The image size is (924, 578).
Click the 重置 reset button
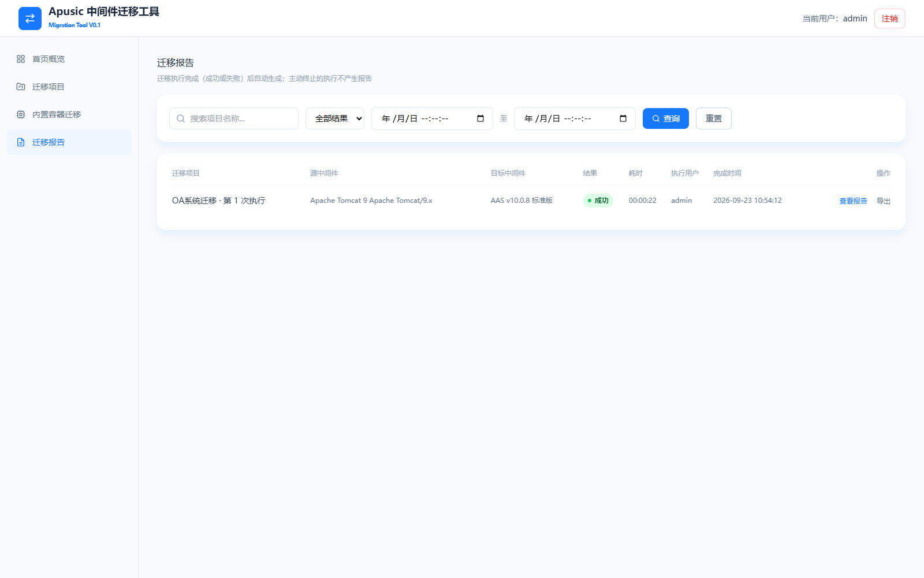(x=714, y=118)
